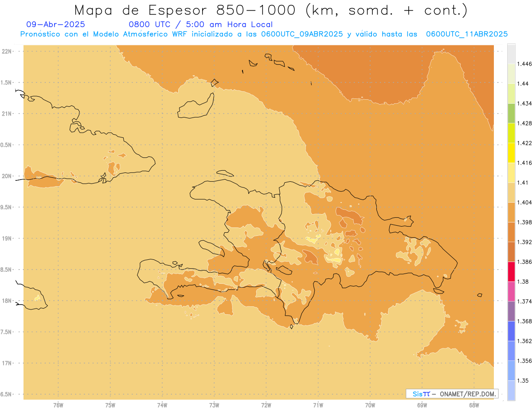Click the '72W' longitude label
Screen dimensions: 532x411
266,406
